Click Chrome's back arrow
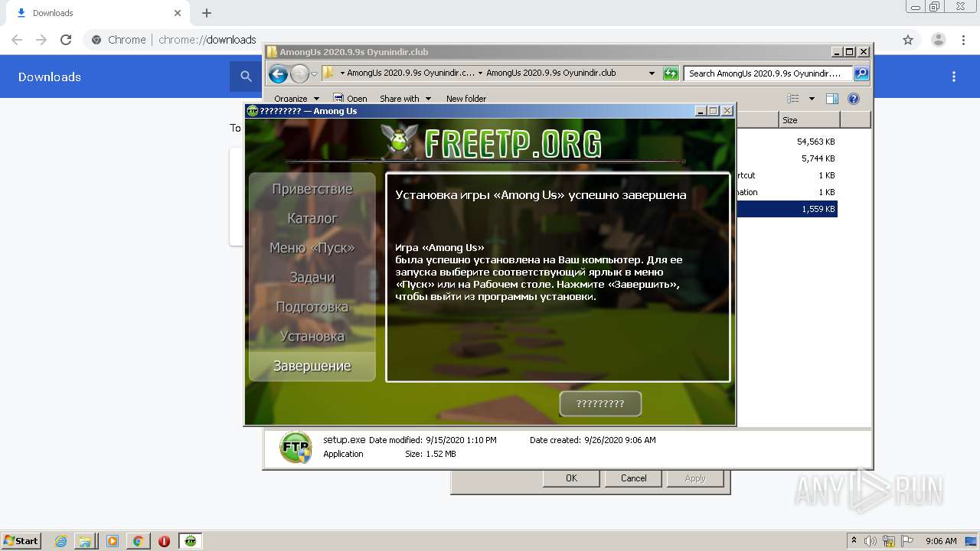This screenshot has height=551, width=980. click(x=17, y=40)
